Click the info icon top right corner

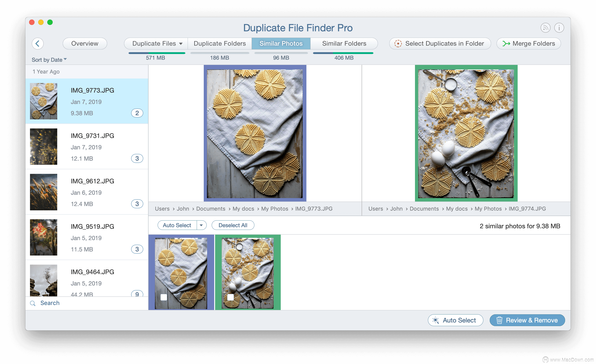[559, 28]
